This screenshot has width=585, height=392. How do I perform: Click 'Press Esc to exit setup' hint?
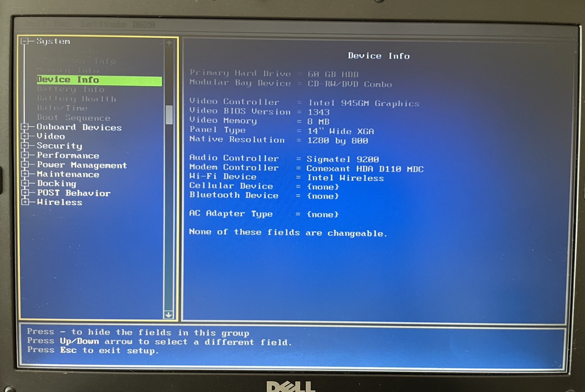pyautogui.click(x=93, y=350)
